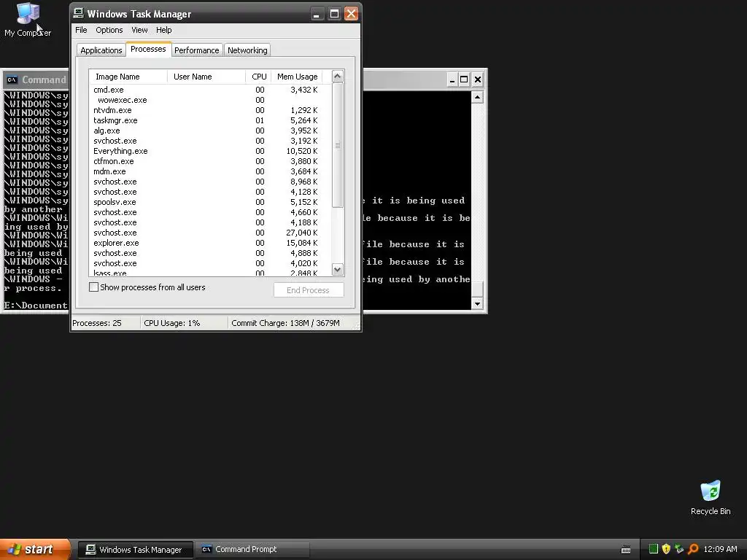Click the Command Prompt scrollbar thumb

pos(477,289)
